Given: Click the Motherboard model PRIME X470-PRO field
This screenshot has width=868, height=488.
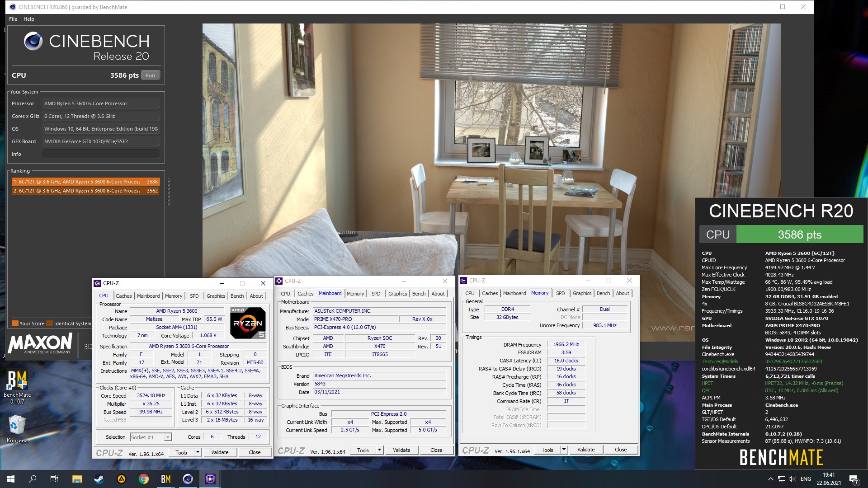Looking at the screenshot, I should point(355,319).
